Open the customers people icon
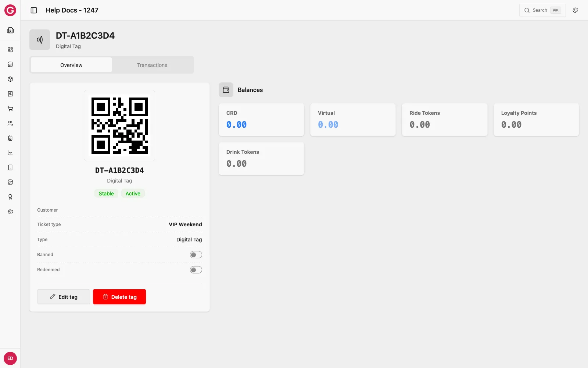Viewport: 588px width, 368px height. click(x=10, y=123)
